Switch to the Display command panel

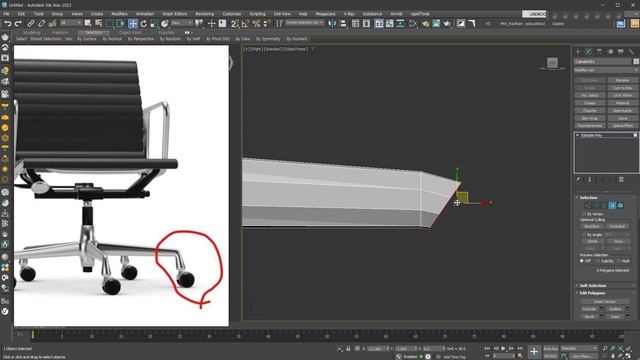621,51
